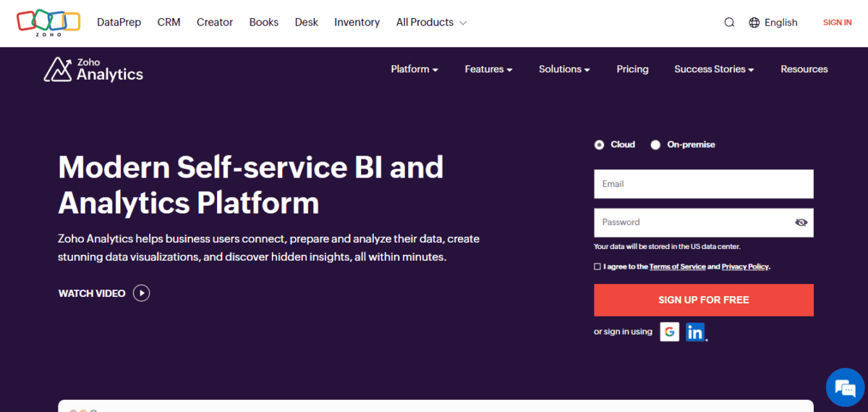Image resolution: width=868 pixels, height=412 pixels.
Task: Click the WATCH VIDEO text link
Action: pyautogui.click(x=92, y=293)
